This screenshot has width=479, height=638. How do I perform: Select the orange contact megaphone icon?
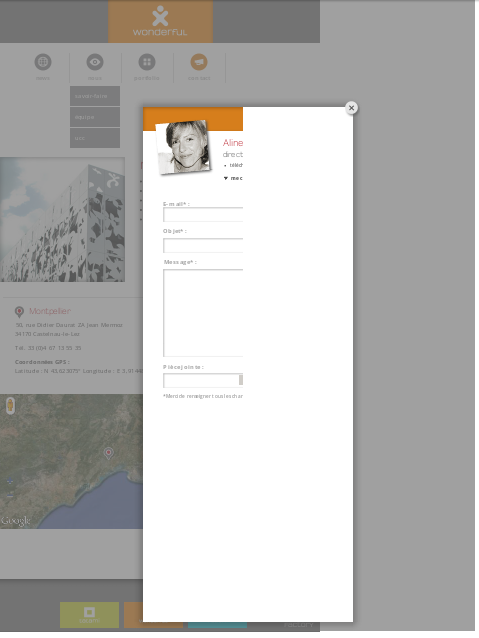(x=199, y=62)
